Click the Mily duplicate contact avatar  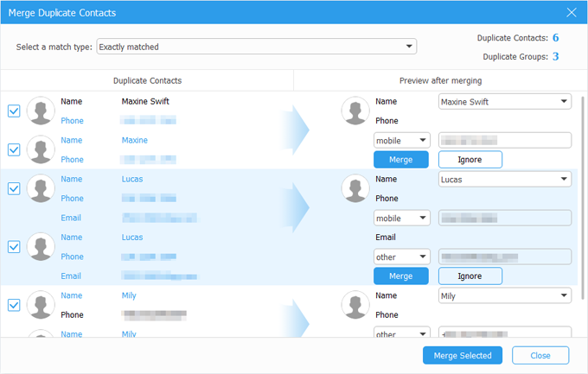click(41, 305)
